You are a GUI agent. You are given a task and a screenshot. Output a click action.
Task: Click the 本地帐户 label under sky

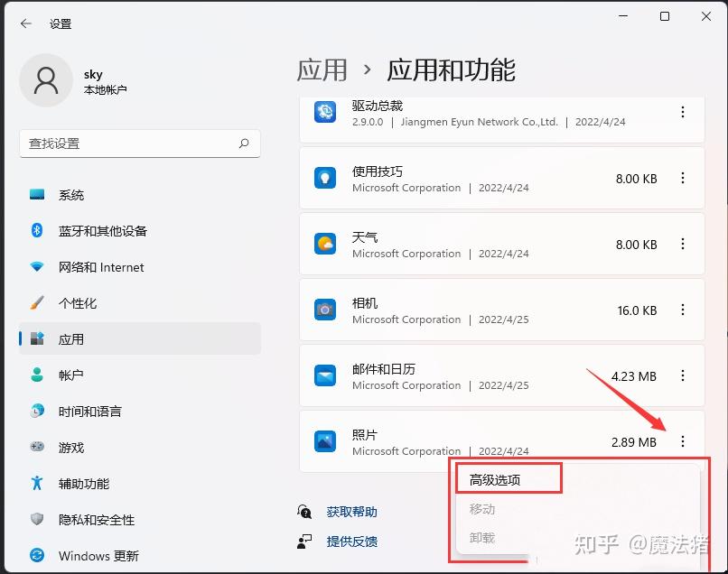105,89
